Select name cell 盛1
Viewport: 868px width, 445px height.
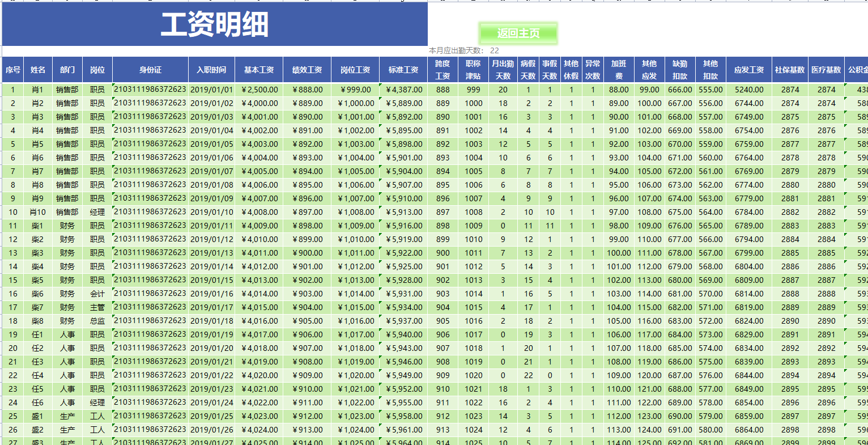pos(38,416)
